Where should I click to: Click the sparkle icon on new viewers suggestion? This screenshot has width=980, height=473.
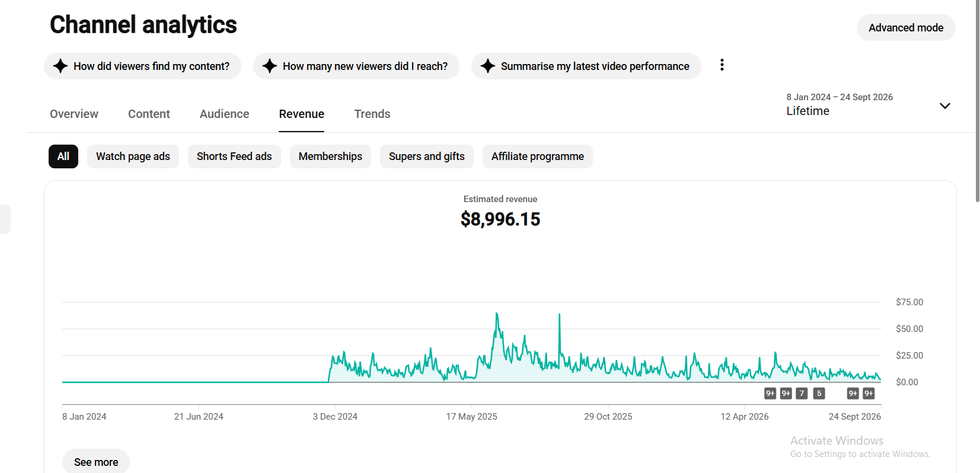pos(270,66)
